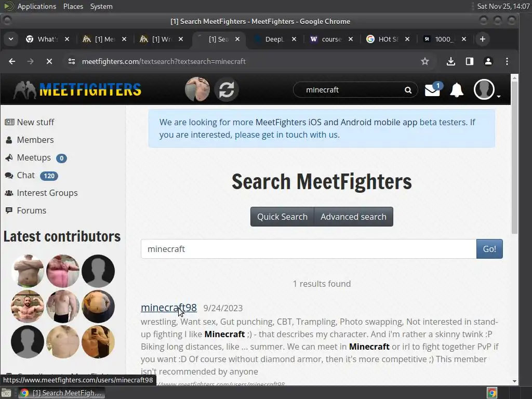532x399 pixels.
Task: Open Interest Groups in sidebar
Action: pyautogui.click(x=47, y=193)
